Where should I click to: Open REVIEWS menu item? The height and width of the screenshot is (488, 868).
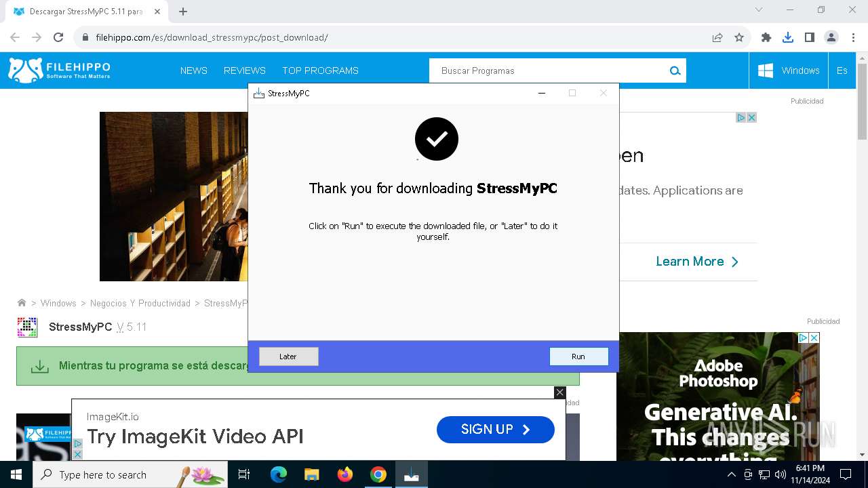(x=245, y=70)
